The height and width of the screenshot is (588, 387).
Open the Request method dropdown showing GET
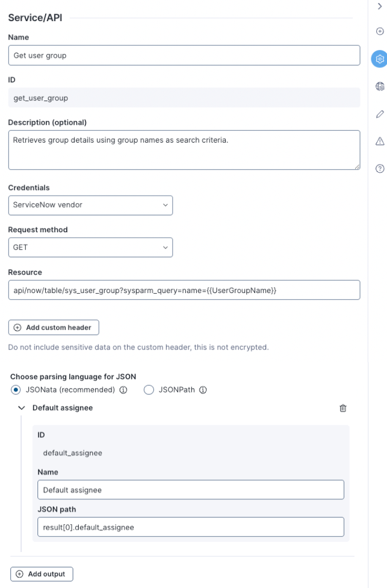point(90,247)
